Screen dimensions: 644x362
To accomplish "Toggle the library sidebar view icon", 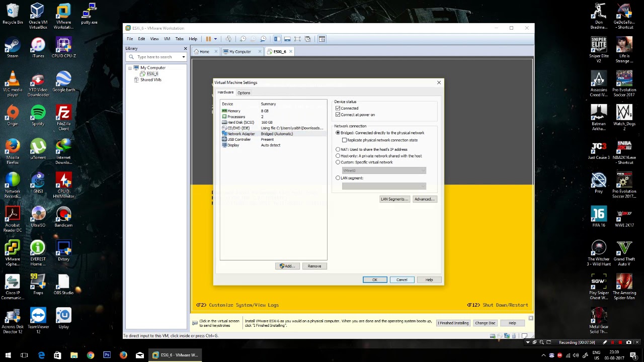I will [277, 39].
